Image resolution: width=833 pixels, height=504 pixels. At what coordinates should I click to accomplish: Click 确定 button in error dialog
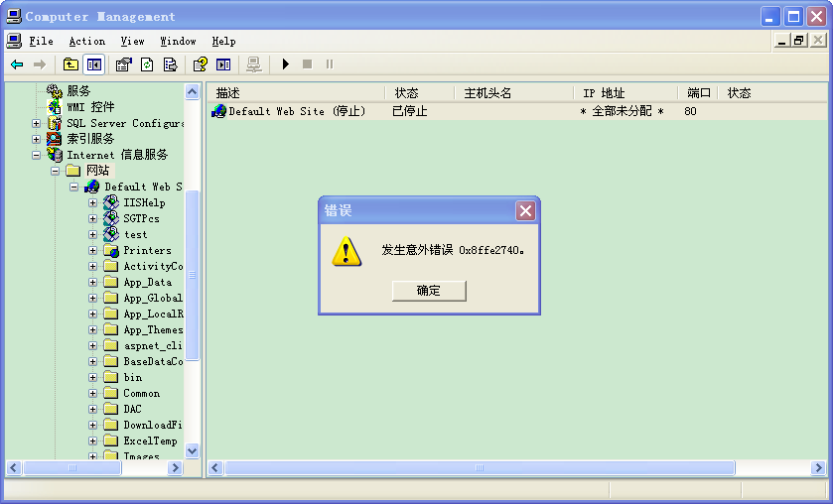coord(429,291)
